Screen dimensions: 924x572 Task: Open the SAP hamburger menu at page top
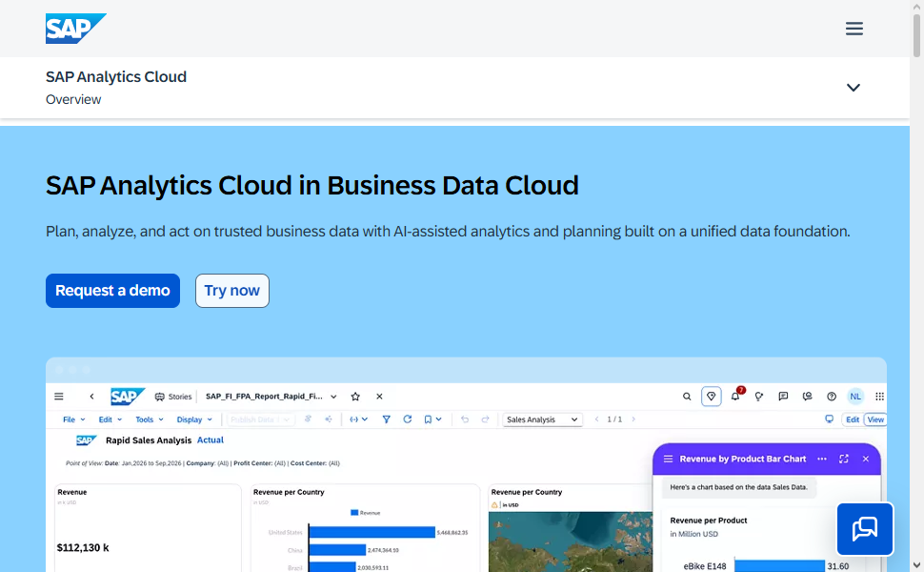click(854, 29)
